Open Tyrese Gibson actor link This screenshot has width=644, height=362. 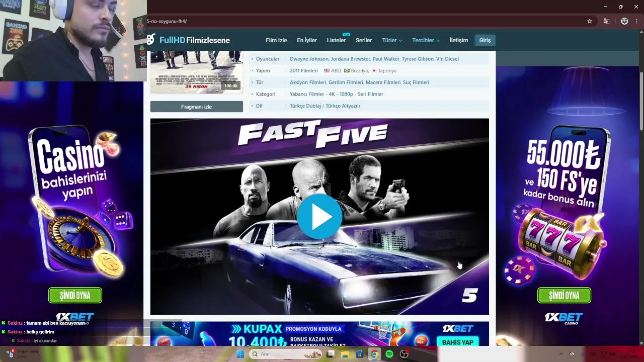pos(418,59)
